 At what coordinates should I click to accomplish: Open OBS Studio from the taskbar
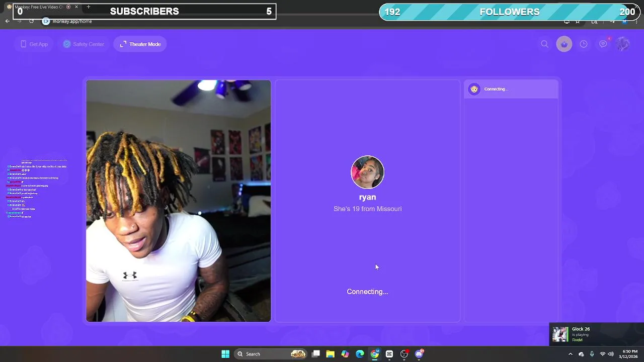click(404, 354)
